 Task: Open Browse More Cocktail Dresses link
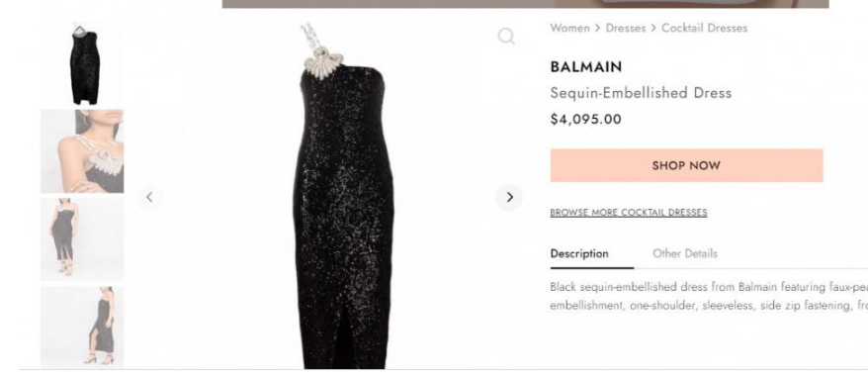point(629,212)
